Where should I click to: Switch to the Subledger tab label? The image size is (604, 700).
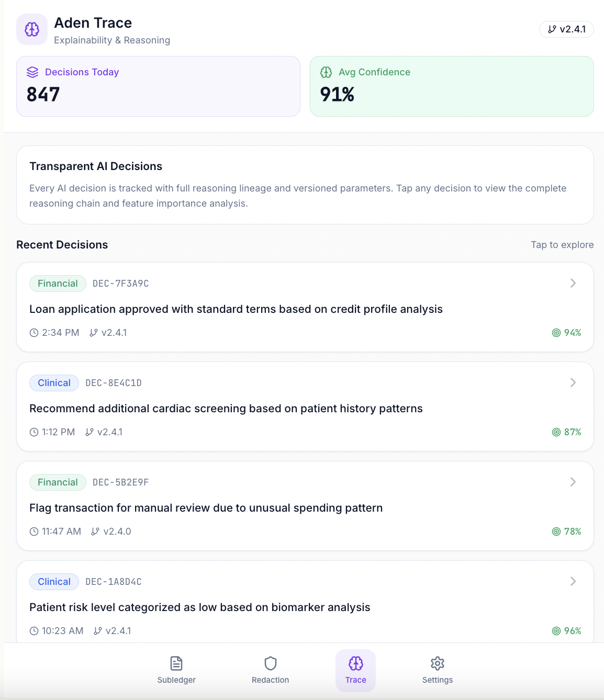[x=176, y=680]
